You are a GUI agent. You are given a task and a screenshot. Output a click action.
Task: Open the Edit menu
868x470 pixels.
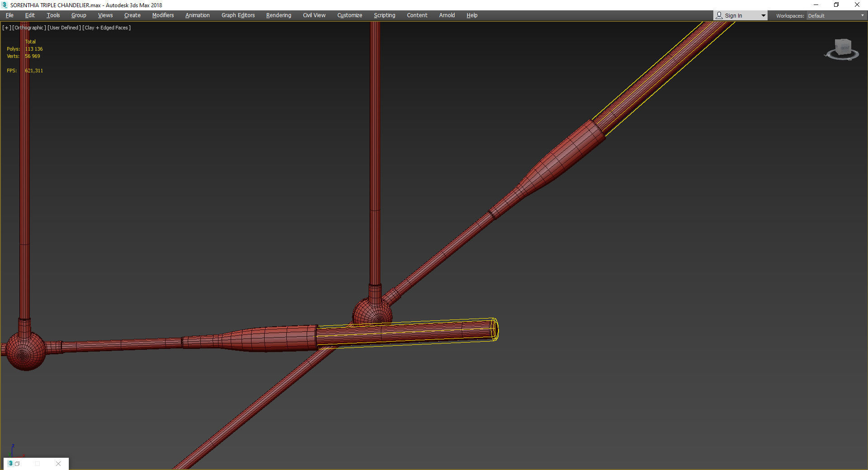tap(30, 15)
